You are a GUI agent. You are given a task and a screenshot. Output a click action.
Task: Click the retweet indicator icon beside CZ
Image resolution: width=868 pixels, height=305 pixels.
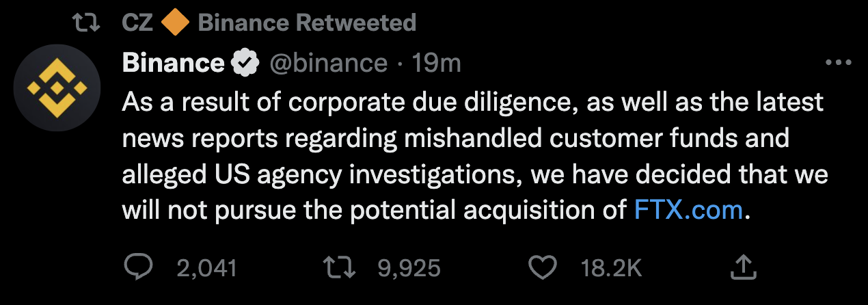pos(87,23)
